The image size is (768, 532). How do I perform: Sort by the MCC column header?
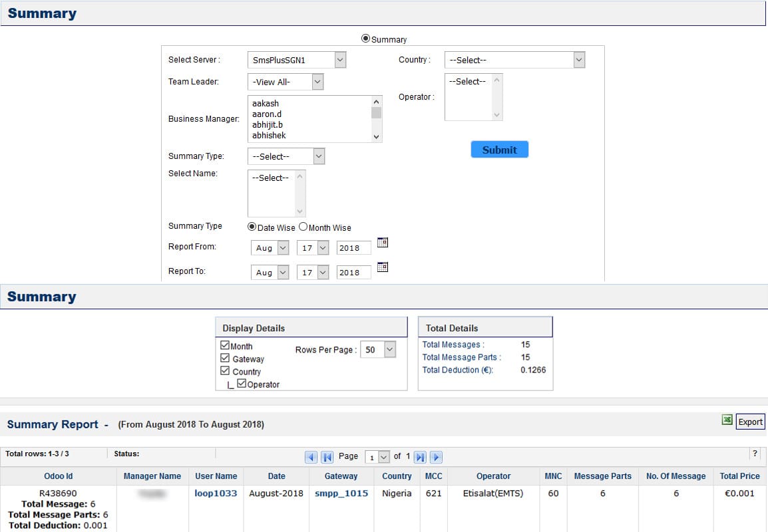click(433, 475)
